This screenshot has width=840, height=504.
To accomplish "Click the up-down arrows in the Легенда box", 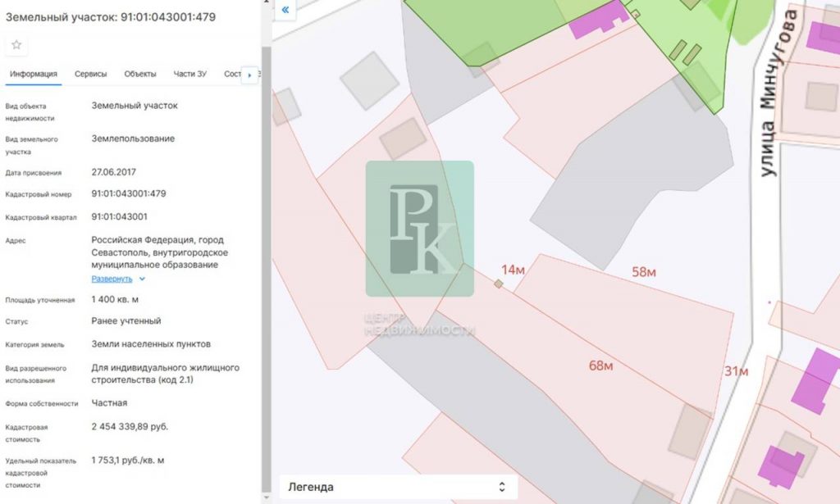I will 502,487.
